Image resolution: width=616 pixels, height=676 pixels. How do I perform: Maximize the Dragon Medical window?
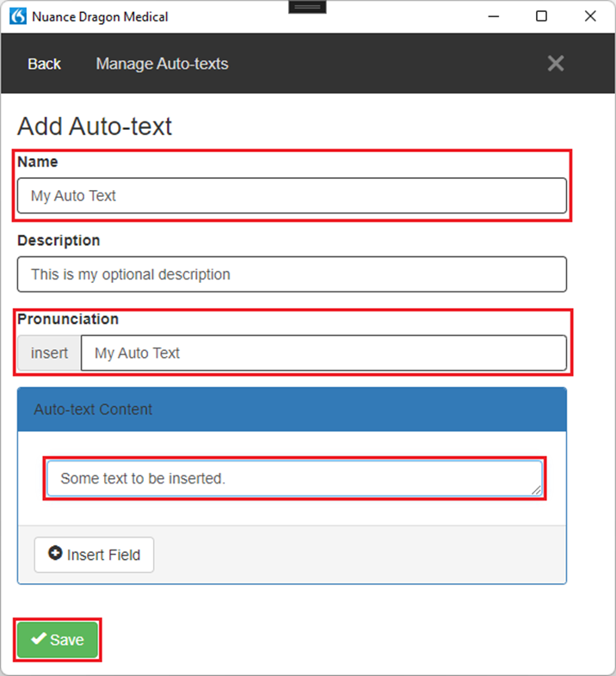coord(541,16)
